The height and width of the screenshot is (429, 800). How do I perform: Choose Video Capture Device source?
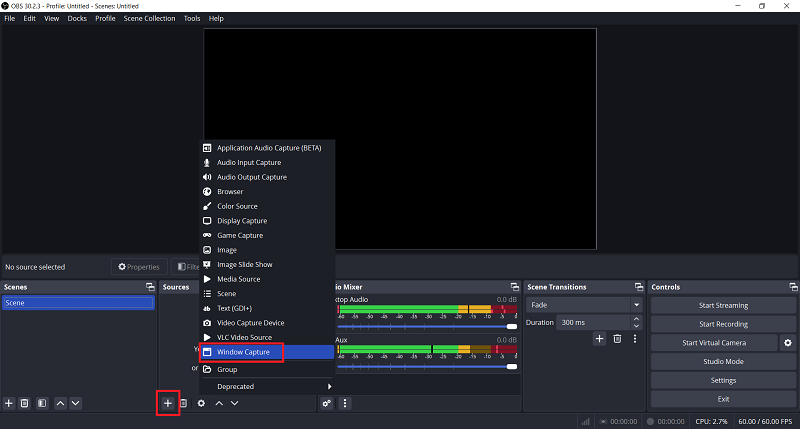tap(267, 323)
